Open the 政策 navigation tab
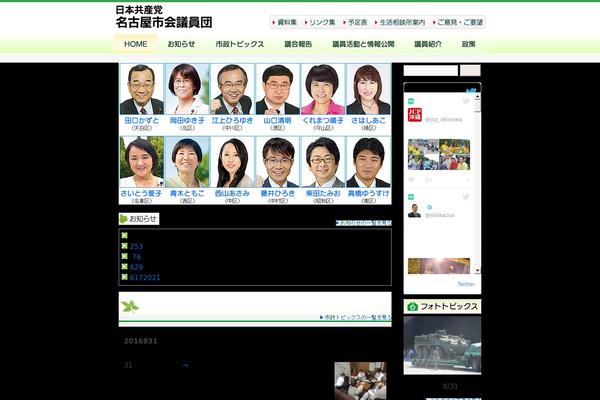Viewport: 600px width, 400px height. pyautogui.click(x=468, y=44)
